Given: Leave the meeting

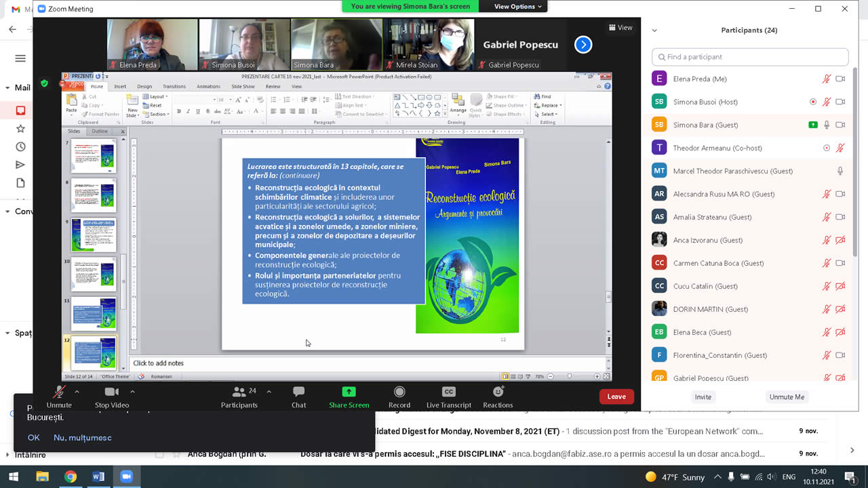Looking at the screenshot, I should click(x=616, y=396).
